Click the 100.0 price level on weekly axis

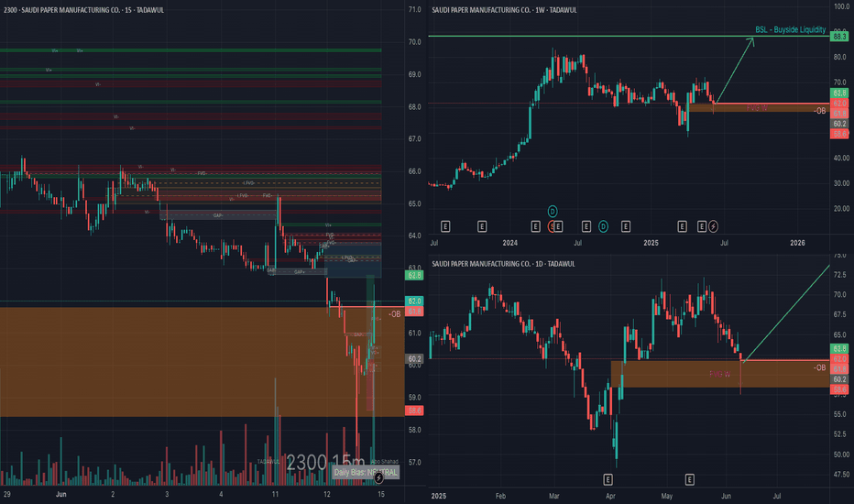[x=841, y=6]
